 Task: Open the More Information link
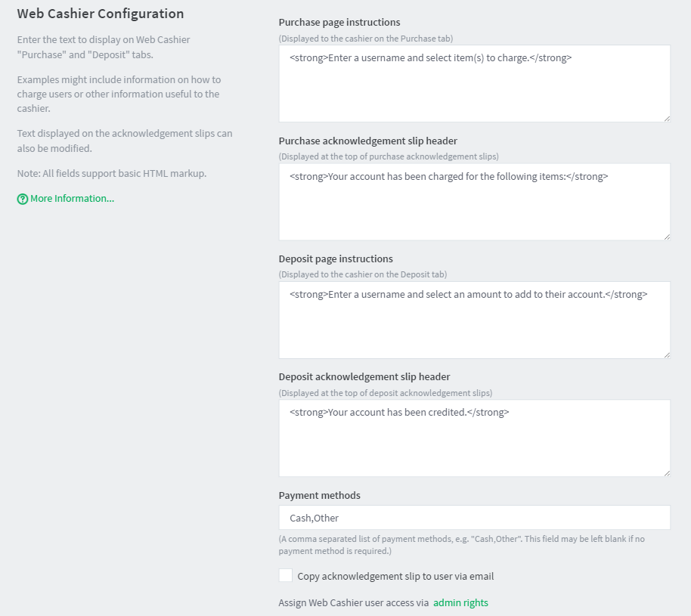click(73, 199)
